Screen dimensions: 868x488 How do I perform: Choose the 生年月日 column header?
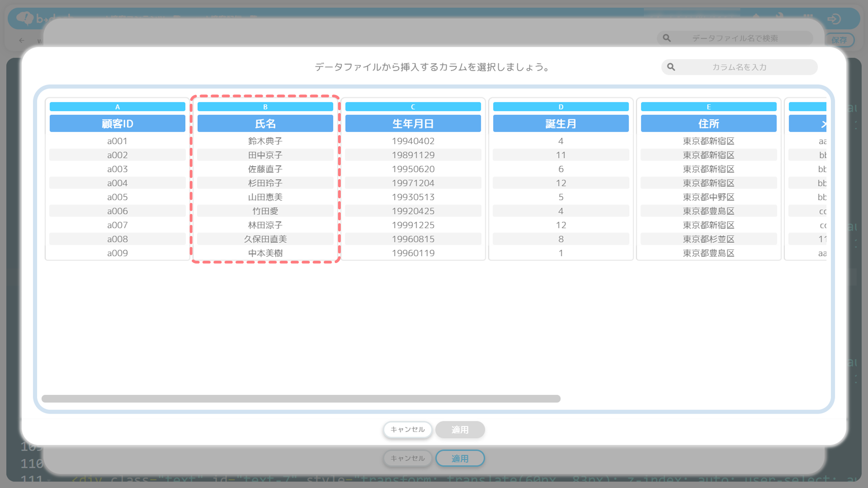(x=413, y=123)
